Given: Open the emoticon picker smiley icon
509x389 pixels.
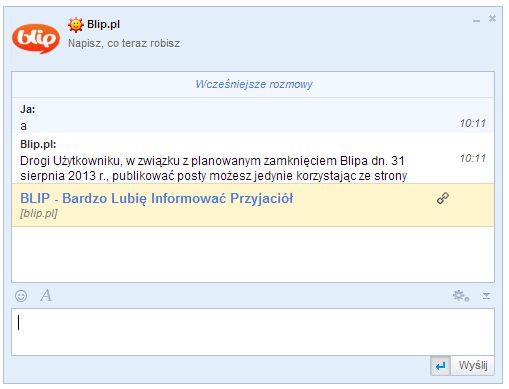Looking at the screenshot, I should [x=21, y=296].
